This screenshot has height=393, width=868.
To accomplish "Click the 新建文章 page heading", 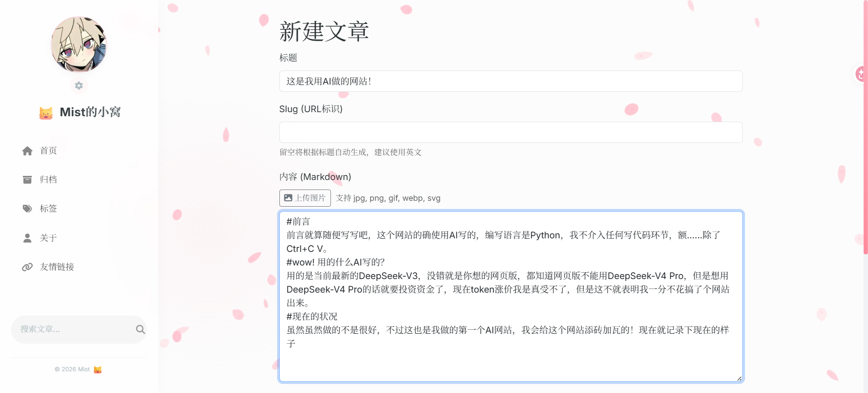I will coord(324,31).
